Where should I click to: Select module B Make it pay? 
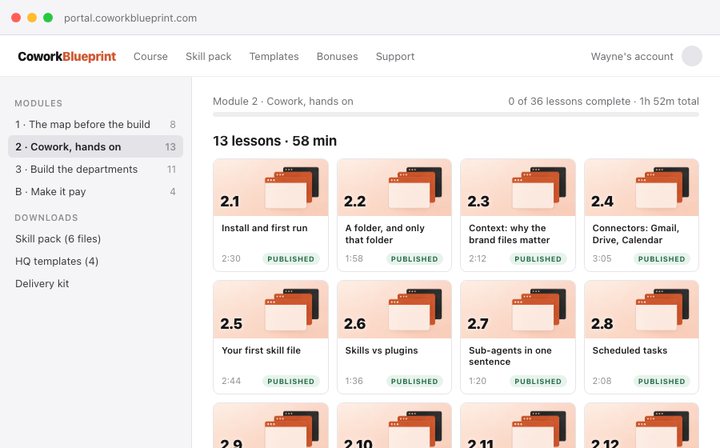coord(96,192)
